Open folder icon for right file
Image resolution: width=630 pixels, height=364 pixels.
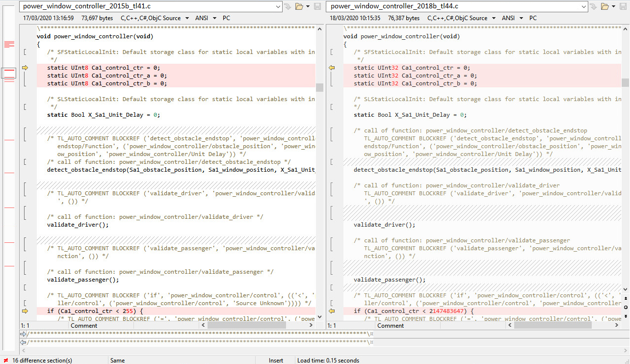coord(605,6)
